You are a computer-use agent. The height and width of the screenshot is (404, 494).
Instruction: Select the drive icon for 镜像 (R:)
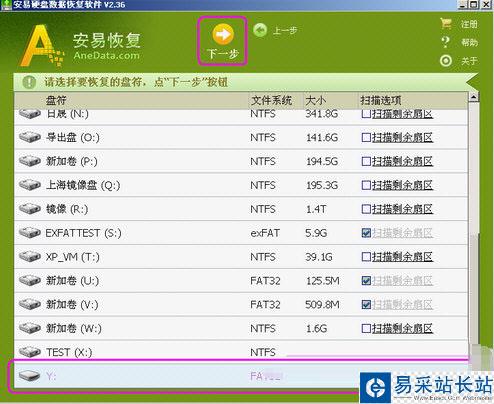(30, 209)
